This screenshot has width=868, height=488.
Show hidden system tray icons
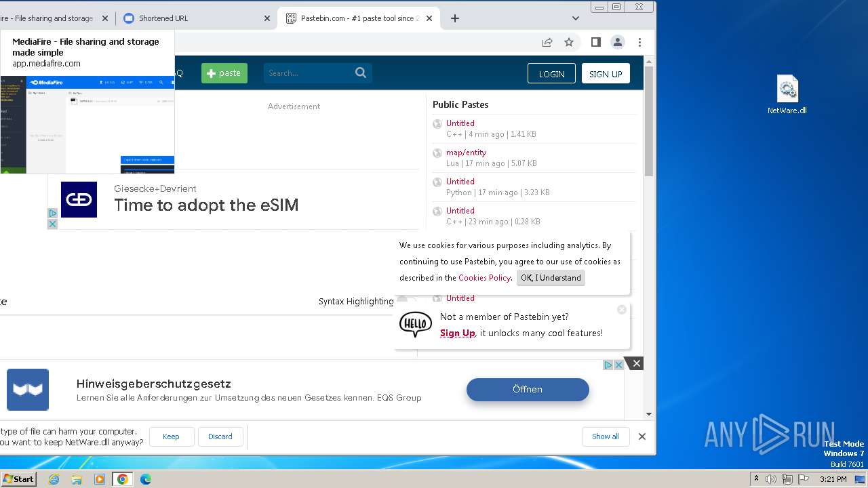click(756, 479)
